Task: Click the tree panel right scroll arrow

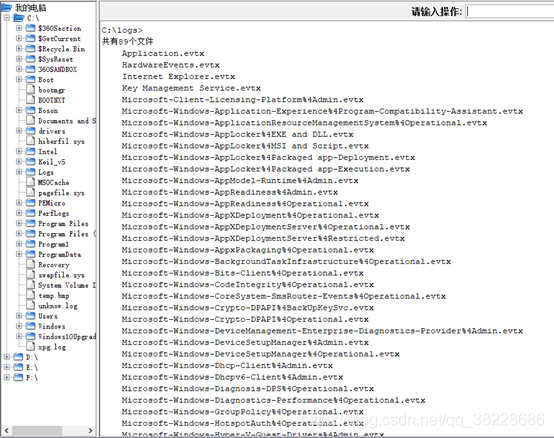Action: click(90, 430)
